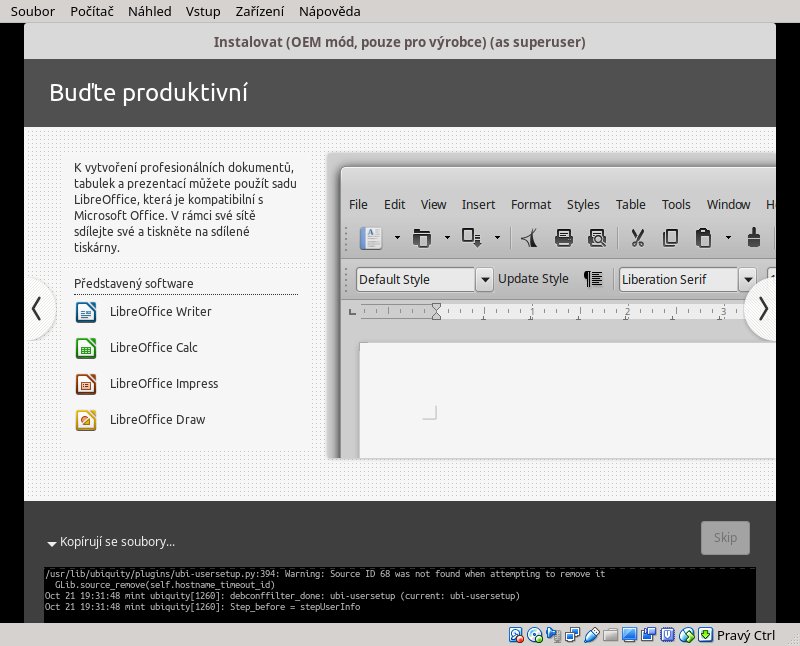Click View in the Writer preview menu

click(x=433, y=205)
